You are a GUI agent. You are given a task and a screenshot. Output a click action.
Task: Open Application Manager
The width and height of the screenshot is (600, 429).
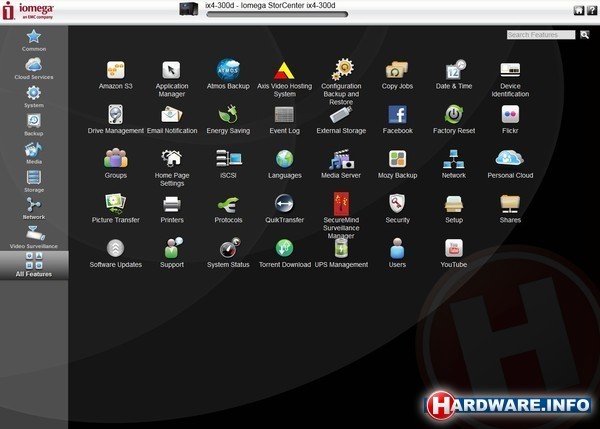tap(172, 79)
